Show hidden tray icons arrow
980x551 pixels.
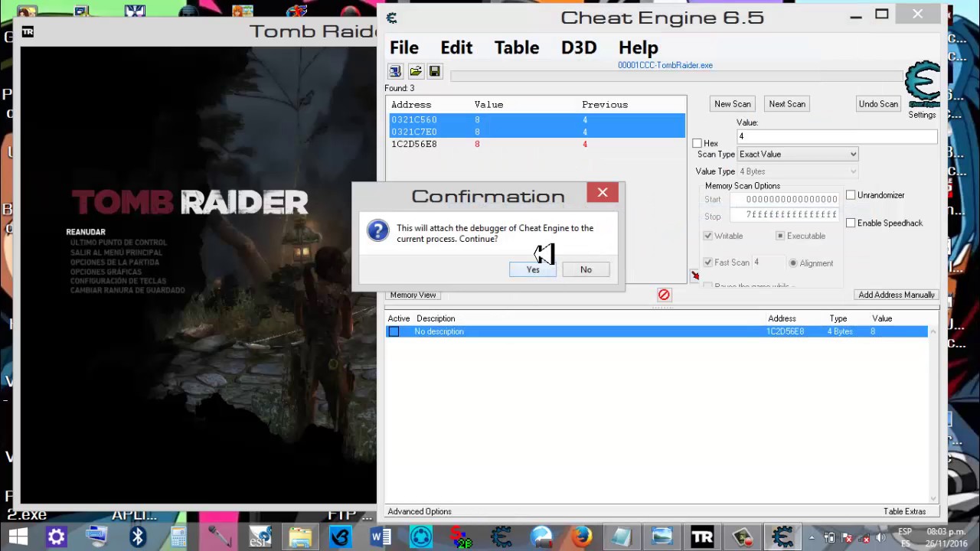point(812,537)
